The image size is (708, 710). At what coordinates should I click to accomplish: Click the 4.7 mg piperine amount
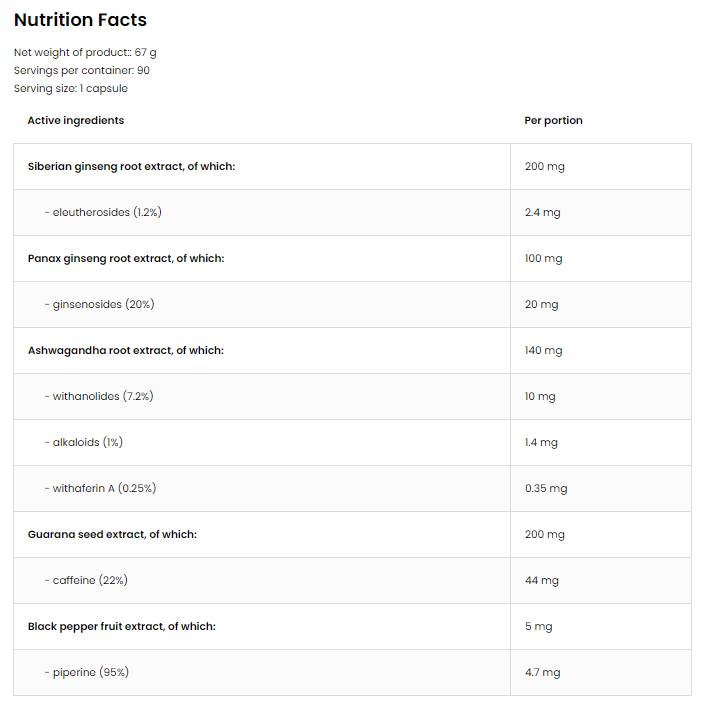coord(542,672)
